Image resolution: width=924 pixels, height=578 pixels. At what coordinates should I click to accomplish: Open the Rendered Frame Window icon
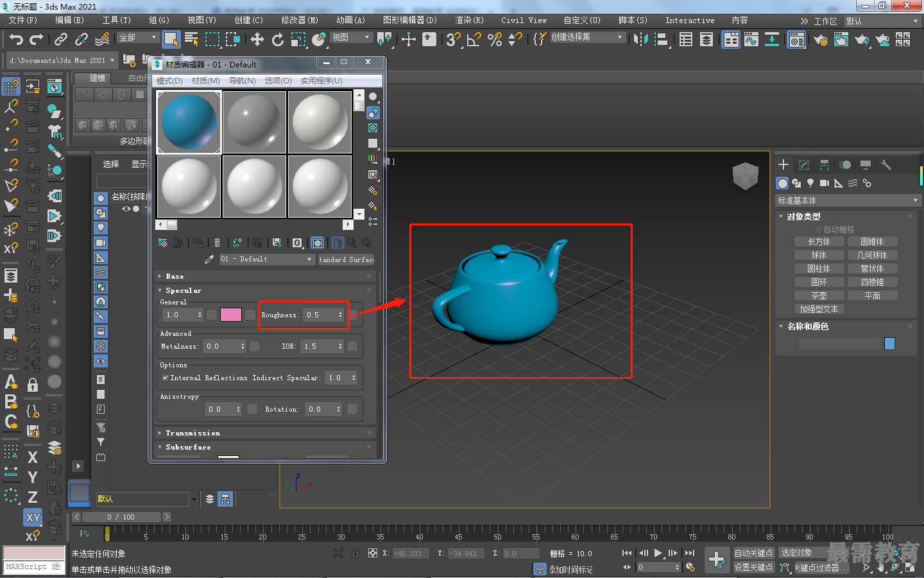[x=841, y=40]
